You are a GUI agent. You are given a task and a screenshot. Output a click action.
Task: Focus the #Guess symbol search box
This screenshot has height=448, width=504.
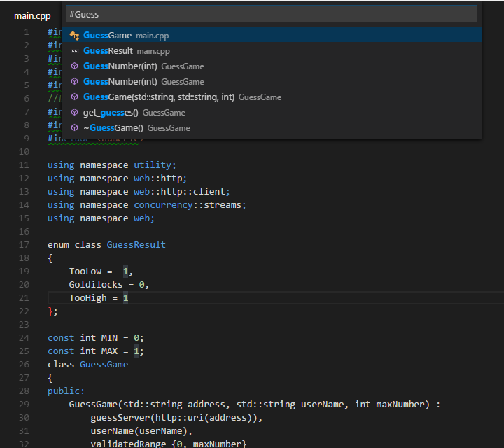tap(270, 14)
